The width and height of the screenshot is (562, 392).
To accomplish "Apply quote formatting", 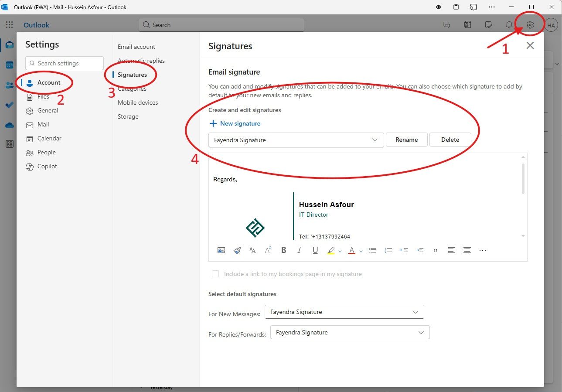I will click(x=435, y=250).
